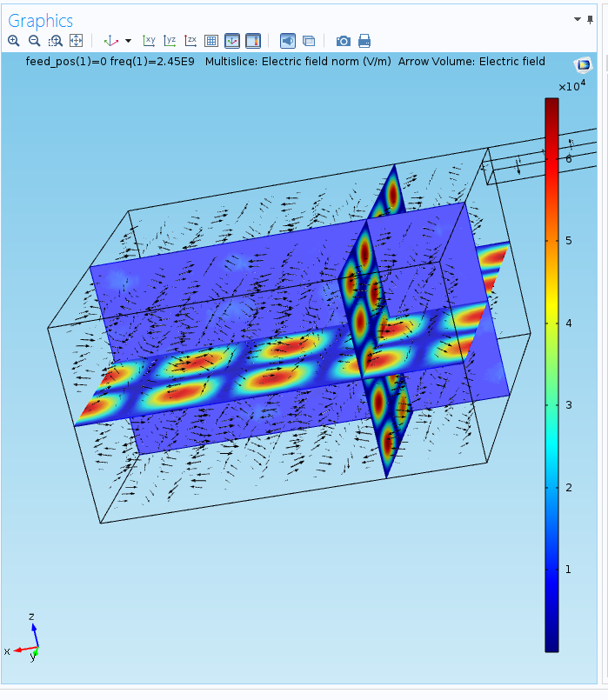Switch to the yz view
The image size is (608, 700).
pos(170,41)
